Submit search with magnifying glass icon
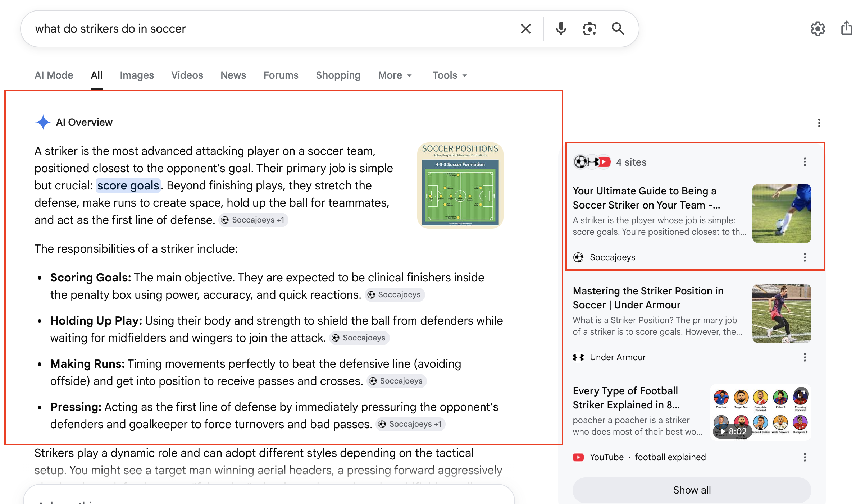 coord(618,28)
